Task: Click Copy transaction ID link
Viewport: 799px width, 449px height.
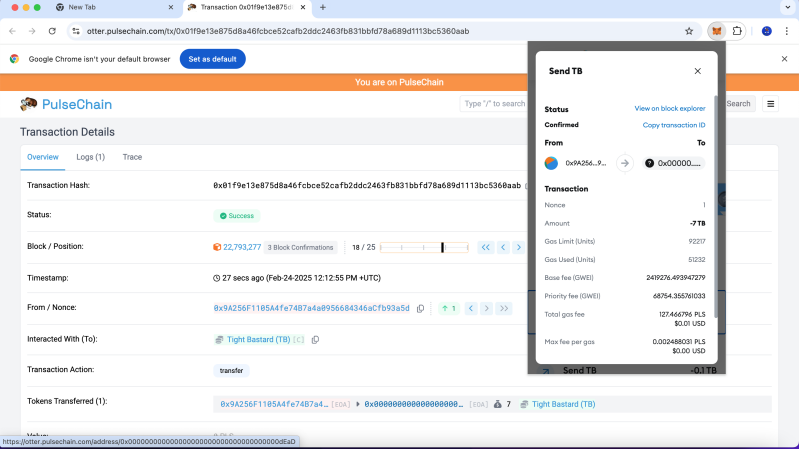Action: coord(674,125)
